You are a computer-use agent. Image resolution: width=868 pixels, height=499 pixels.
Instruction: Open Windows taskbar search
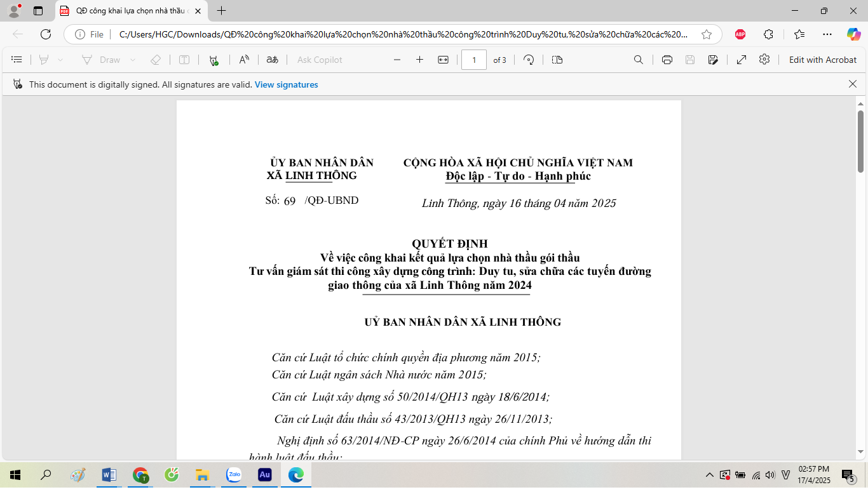tap(46, 475)
